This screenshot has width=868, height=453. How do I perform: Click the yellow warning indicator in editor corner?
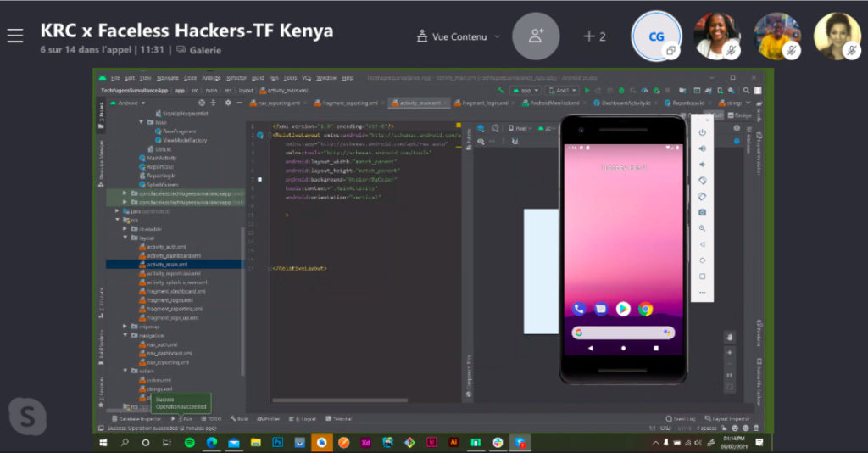(x=458, y=126)
